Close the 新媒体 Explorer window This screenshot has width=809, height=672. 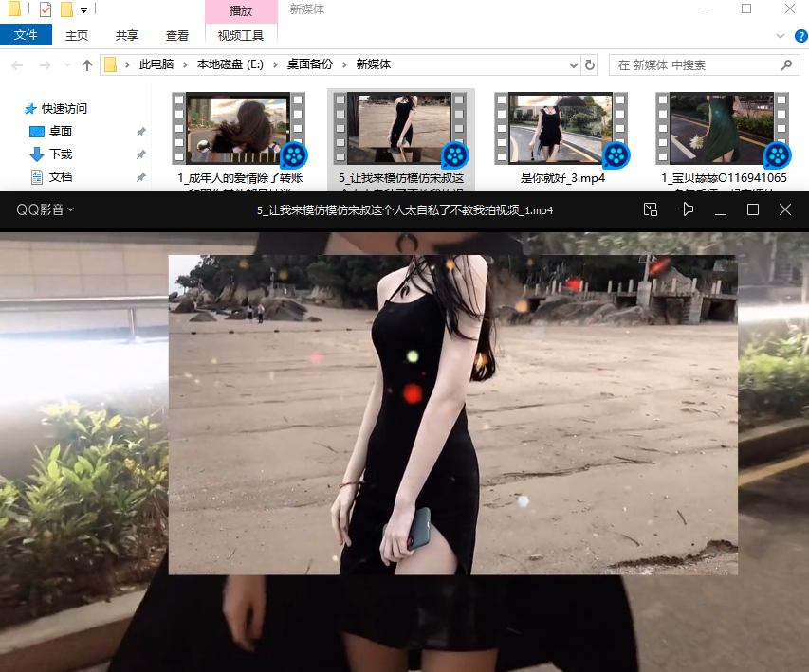789,9
